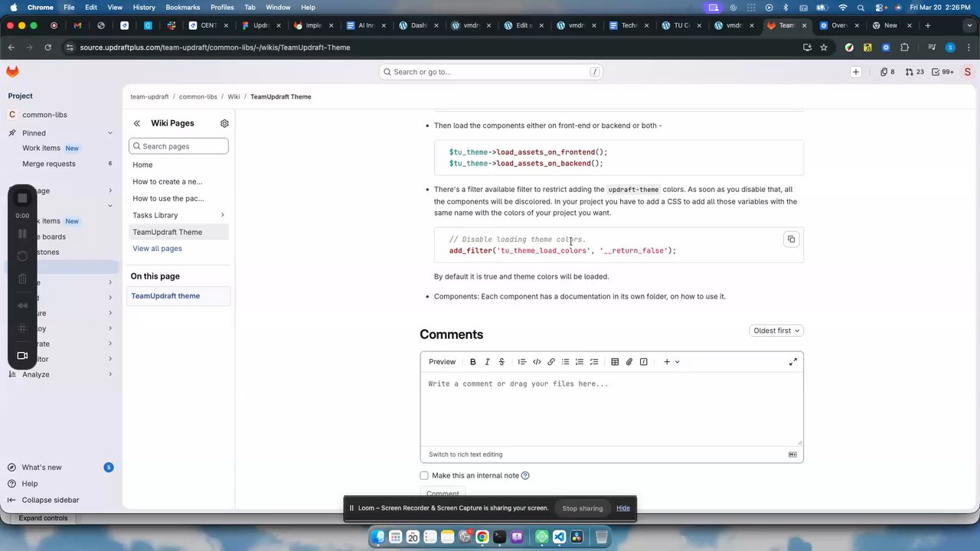Insert a table in the comment
The image size is (980, 551).
click(615, 362)
